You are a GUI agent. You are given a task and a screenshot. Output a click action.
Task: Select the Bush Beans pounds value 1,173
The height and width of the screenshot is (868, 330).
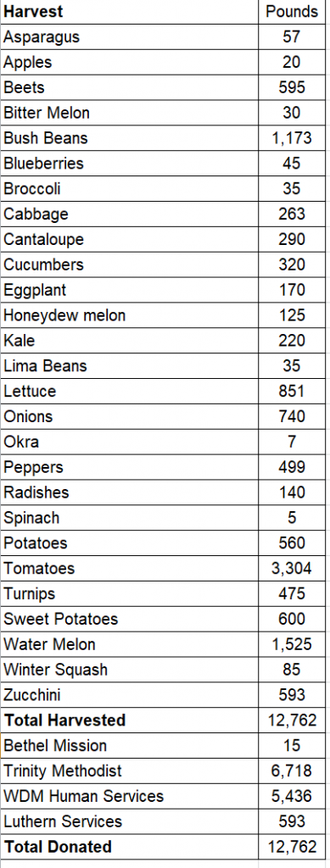pos(292,138)
